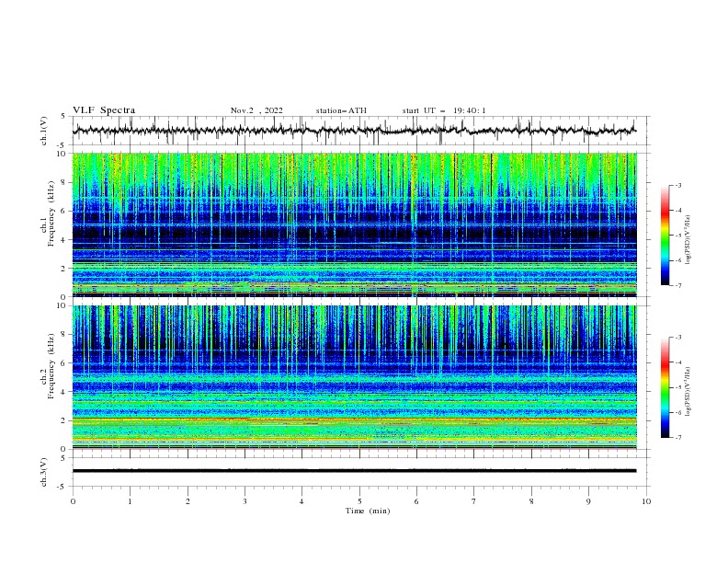
Task: Click the time axis tick label "1"
Action: point(131,501)
